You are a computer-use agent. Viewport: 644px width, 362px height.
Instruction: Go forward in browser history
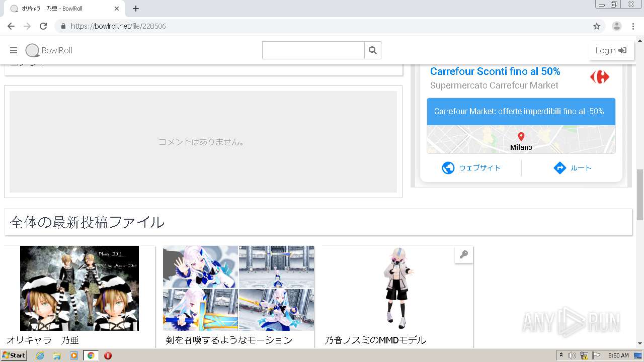(x=27, y=26)
